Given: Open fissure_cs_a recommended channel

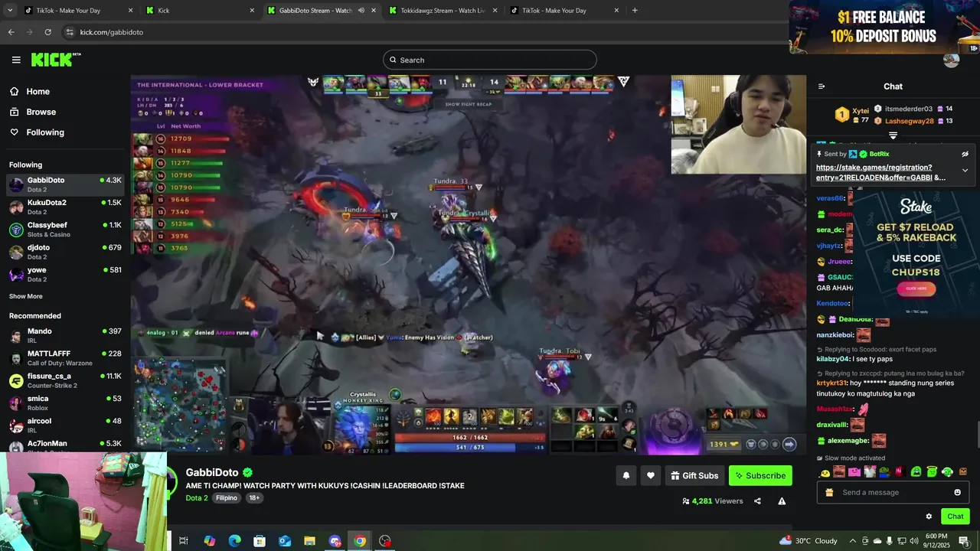Looking at the screenshot, I should [x=65, y=380].
